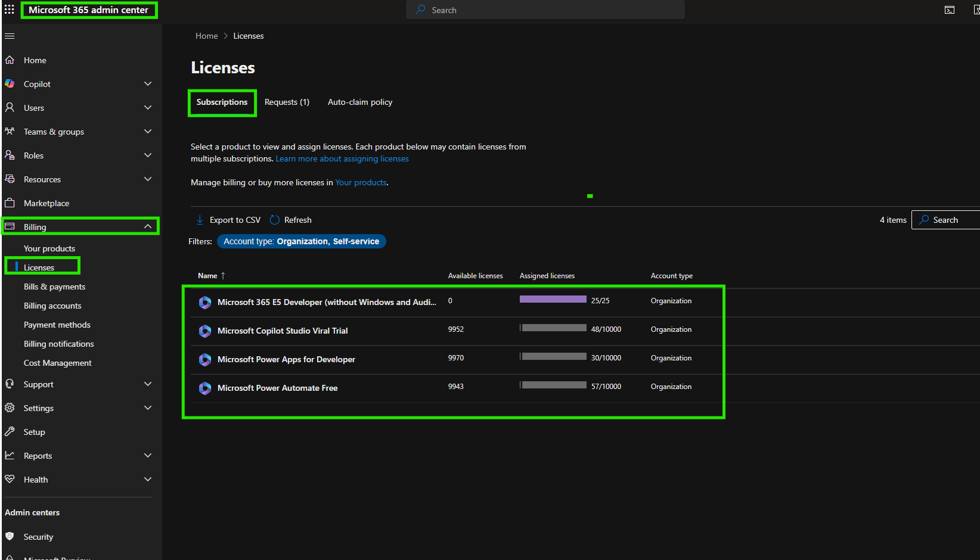Open Microsoft Power Automate Free
Image resolution: width=980 pixels, height=560 pixels.
coord(278,388)
